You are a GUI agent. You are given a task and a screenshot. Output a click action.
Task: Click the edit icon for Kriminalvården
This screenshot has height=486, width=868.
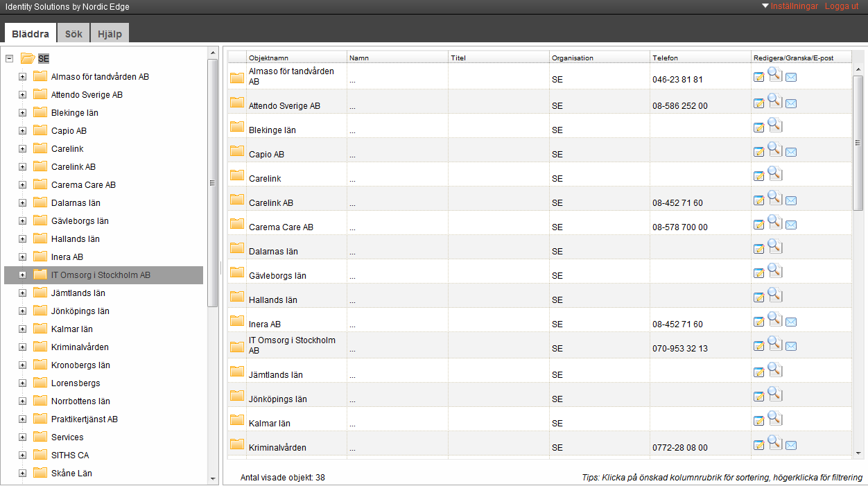(759, 444)
